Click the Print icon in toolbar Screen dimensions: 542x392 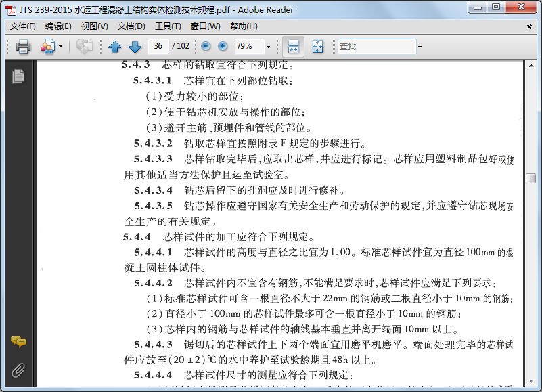pyautogui.click(x=23, y=46)
